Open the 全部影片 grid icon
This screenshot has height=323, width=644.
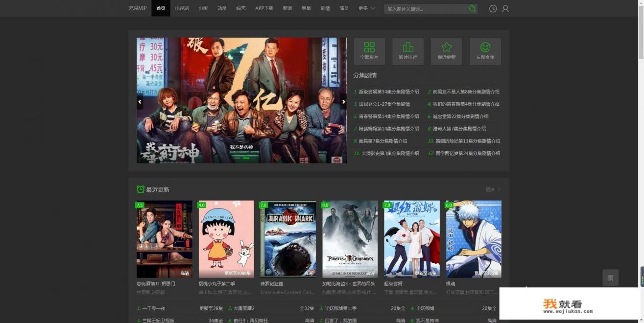(x=369, y=50)
